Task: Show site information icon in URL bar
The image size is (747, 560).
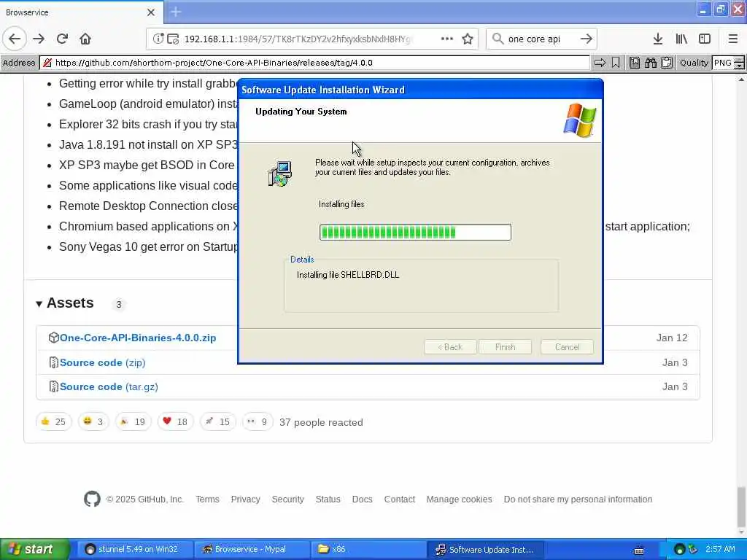Action: pos(158,39)
